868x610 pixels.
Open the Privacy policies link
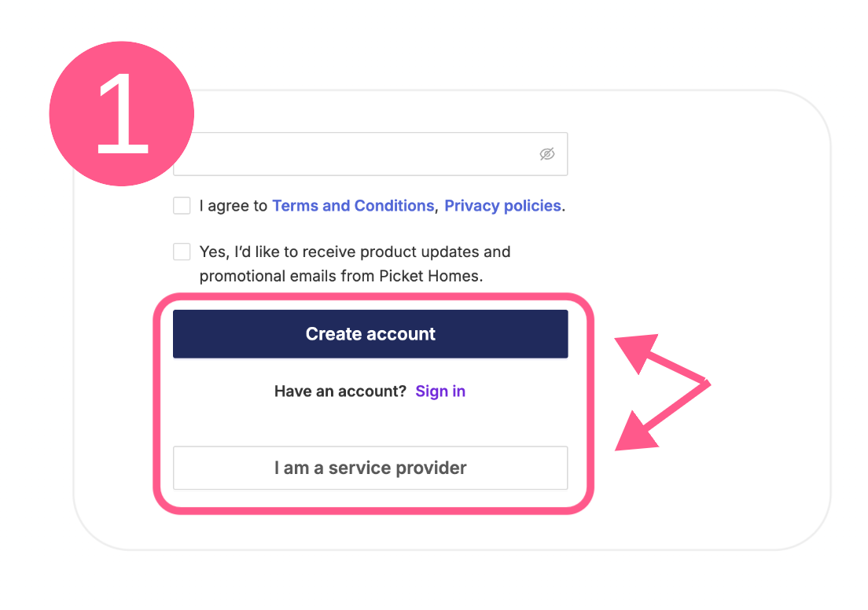point(502,205)
